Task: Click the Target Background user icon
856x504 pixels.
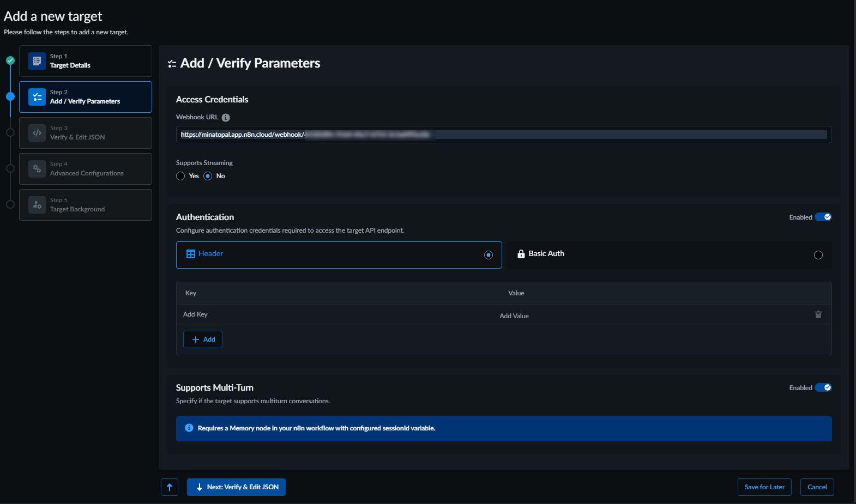Action: coord(37,205)
